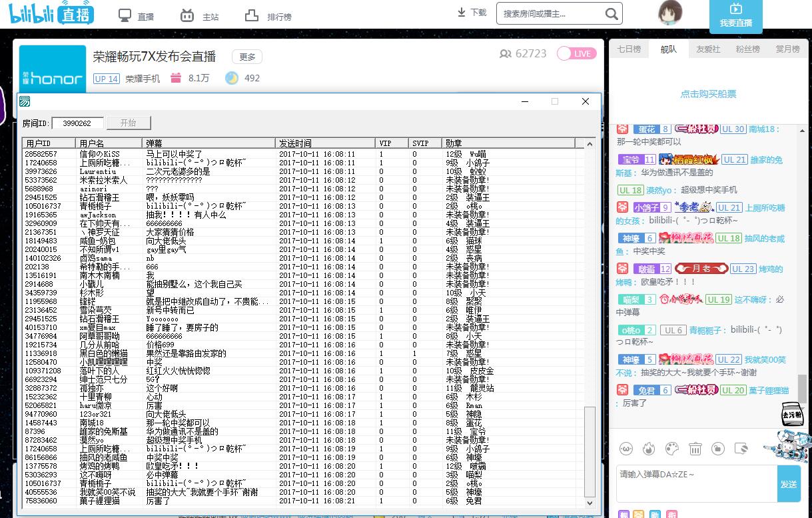Open the danmaku color palette icon
Screen dimensions: 812x518
coord(672,449)
